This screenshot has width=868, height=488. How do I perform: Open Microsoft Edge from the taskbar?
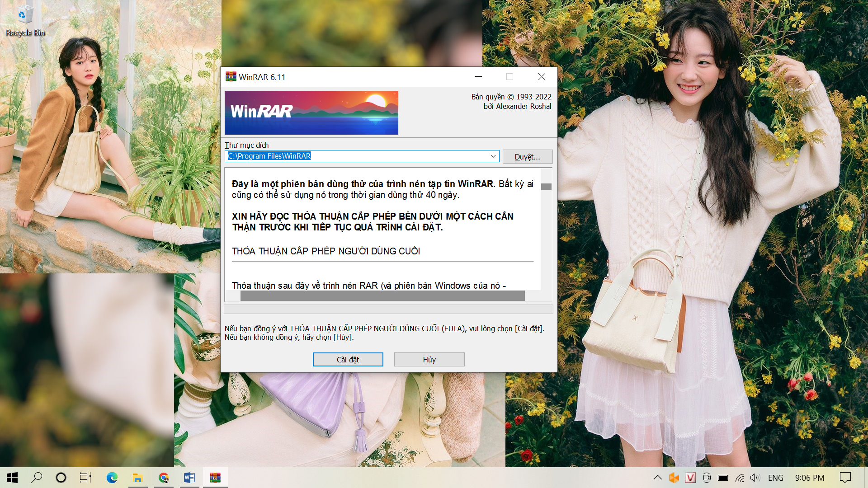click(x=112, y=478)
